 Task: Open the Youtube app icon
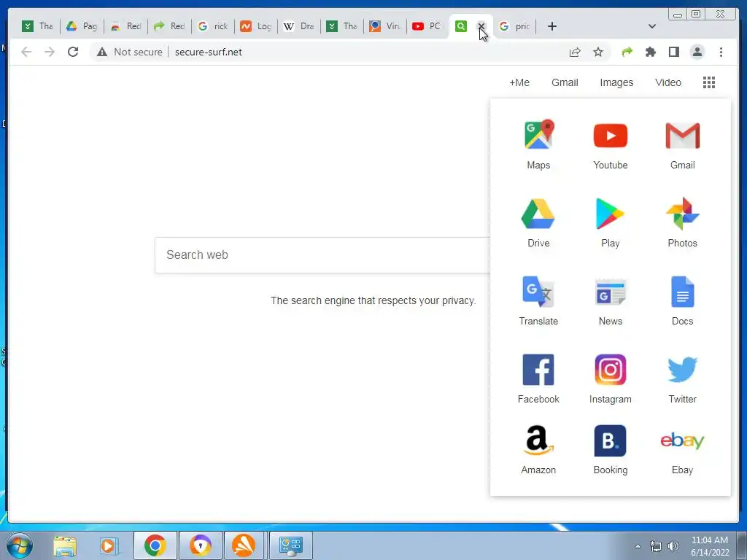tap(611, 135)
